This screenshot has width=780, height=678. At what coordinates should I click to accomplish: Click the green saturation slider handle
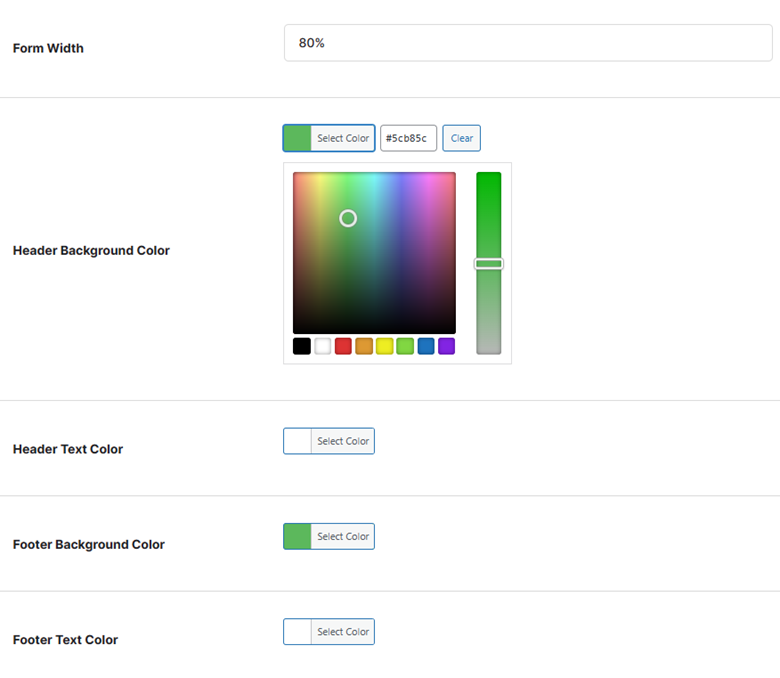pyautogui.click(x=488, y=264)
